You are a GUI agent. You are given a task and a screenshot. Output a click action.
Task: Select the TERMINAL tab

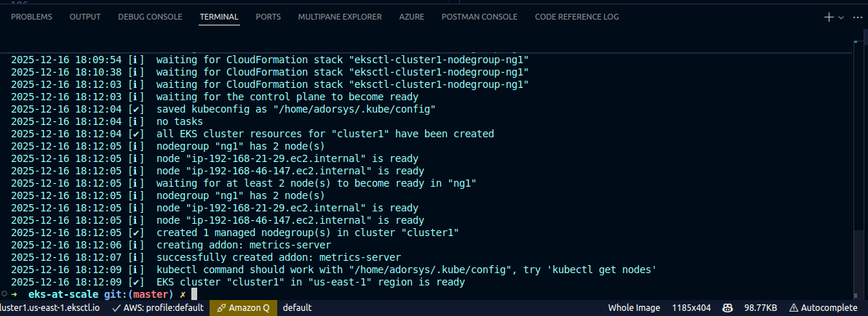pos(219,17)
